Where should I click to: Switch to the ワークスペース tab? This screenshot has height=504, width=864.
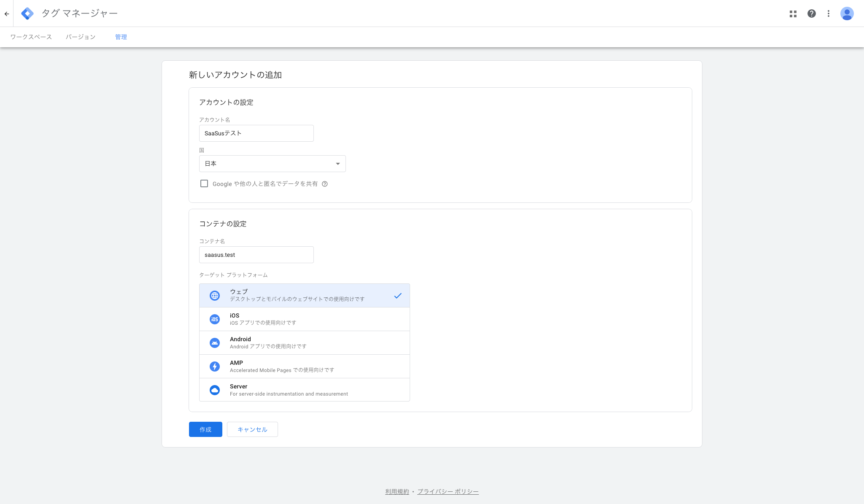(31, 37)
